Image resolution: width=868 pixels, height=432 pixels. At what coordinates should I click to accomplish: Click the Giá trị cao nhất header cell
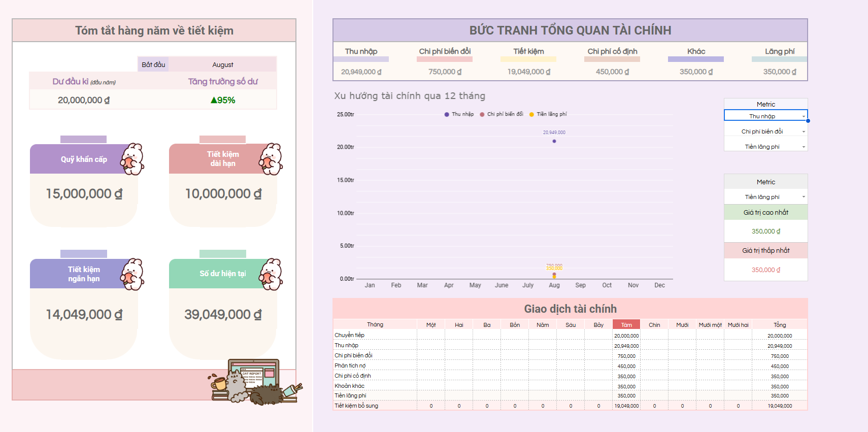pyautogui.click(x=765, y=212)
